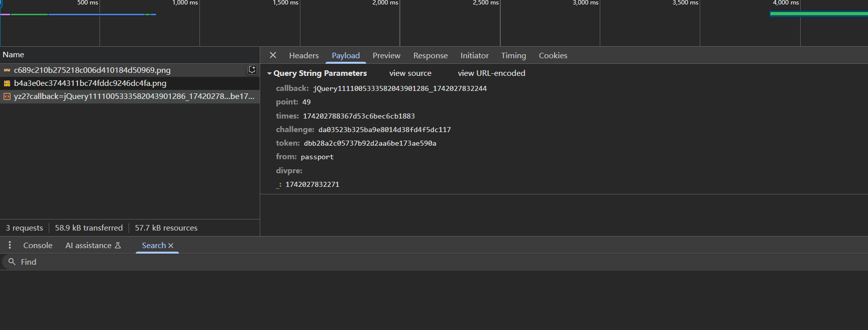The height and width of the screenshot is (330, 868).
Task: Open drawer three-dot more tools menu
Action: coord(10,245)
